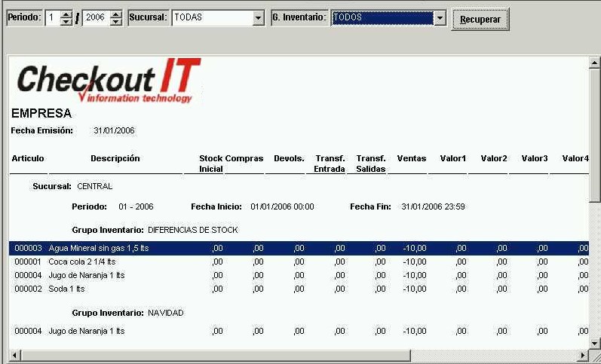Decrease the Periodo month value
This screenshot has width=601, height=364.
66,21
